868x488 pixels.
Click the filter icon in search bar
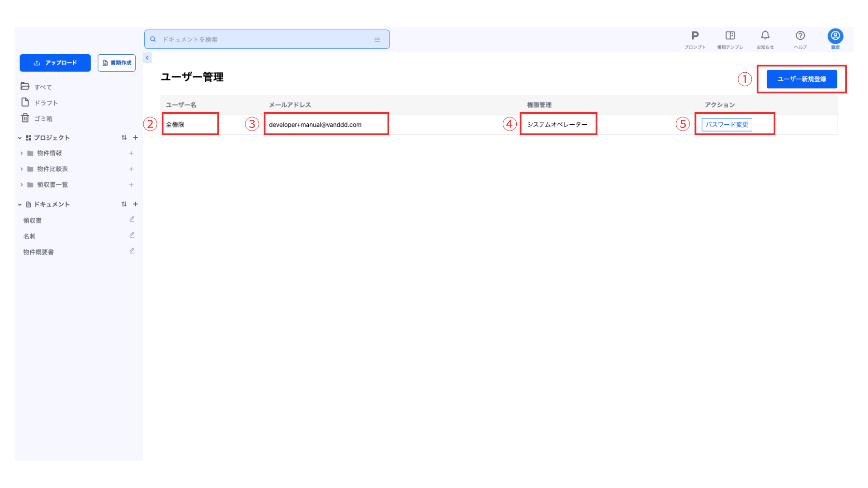pos(377,40)
